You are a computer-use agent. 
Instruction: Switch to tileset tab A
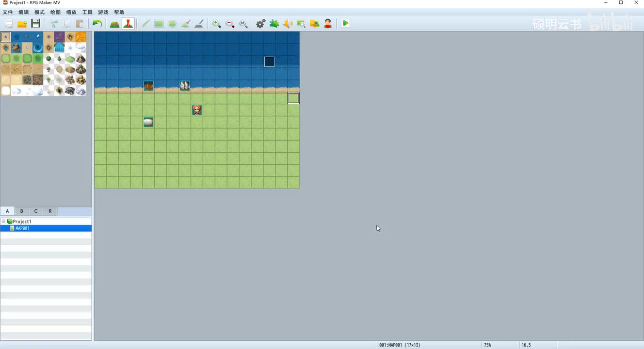coord(7,211)
